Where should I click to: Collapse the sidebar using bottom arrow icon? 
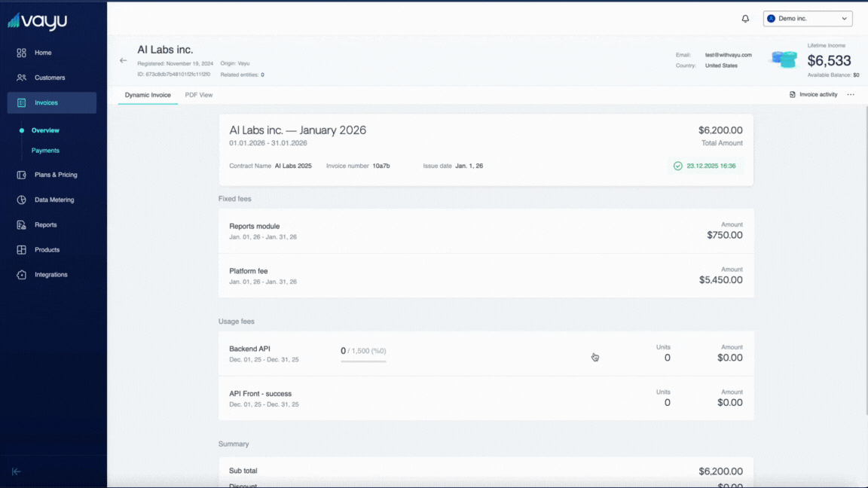point(17,471)
